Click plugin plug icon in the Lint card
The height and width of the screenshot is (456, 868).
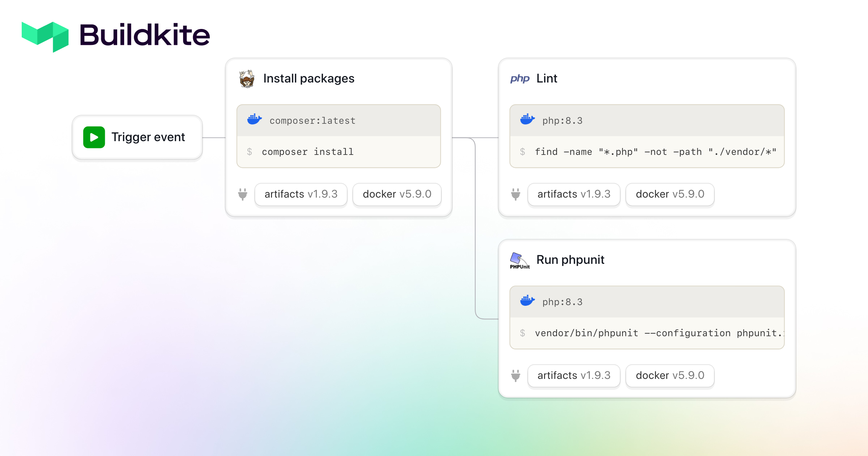click(516, 194)
